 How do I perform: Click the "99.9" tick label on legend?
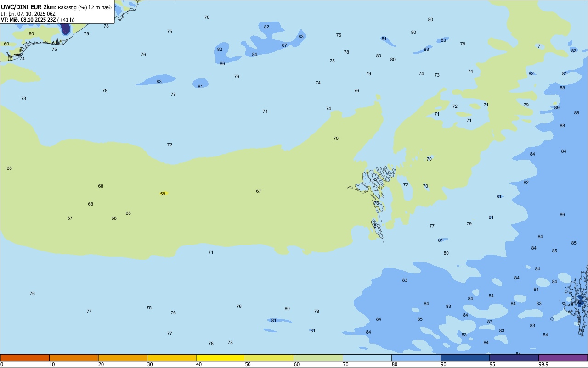tap(543, 364)
